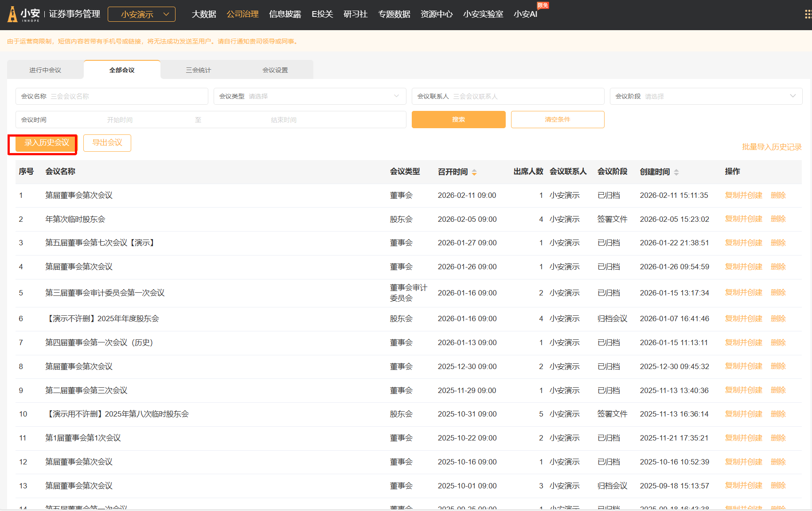Open 公司治理 in top navigation

coord(242,14)
